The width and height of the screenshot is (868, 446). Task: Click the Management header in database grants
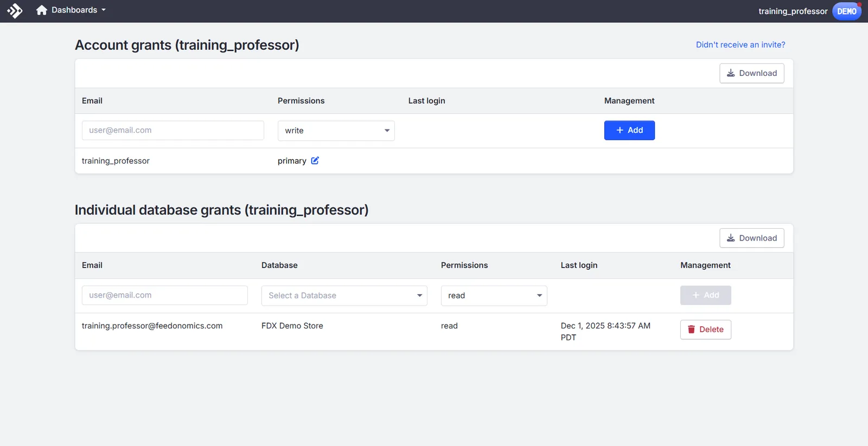(706, 266)
